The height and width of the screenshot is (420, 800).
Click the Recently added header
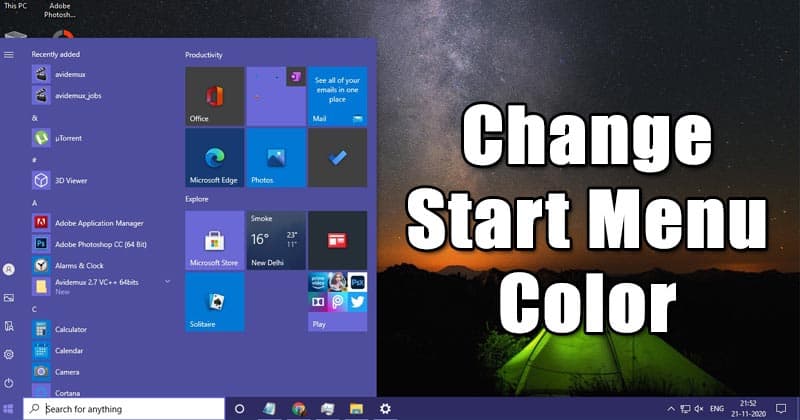56,54
